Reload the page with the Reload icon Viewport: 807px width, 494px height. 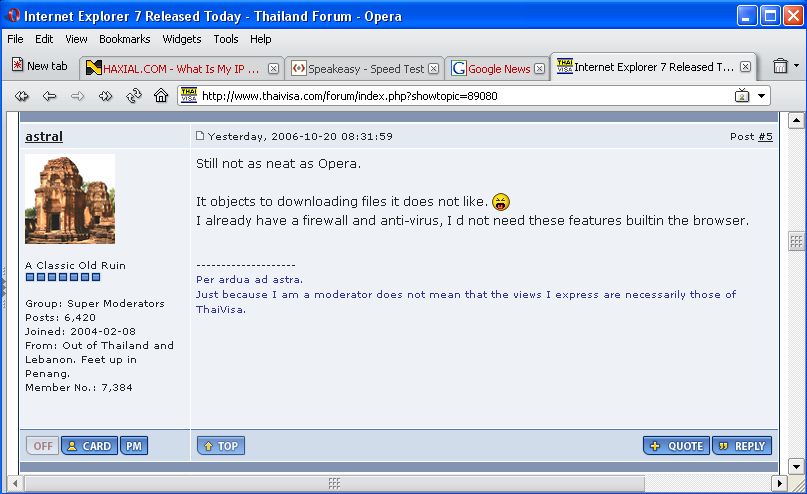133,96
